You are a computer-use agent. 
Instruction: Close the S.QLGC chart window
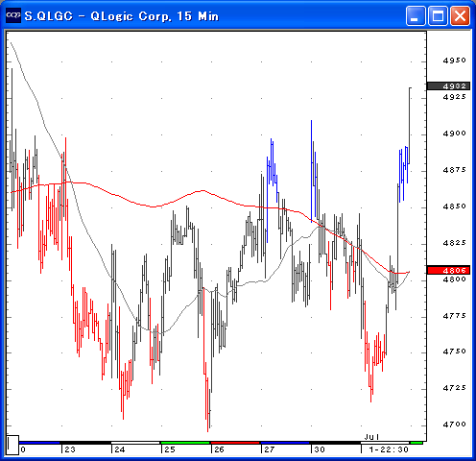click(x=460, y=15)
